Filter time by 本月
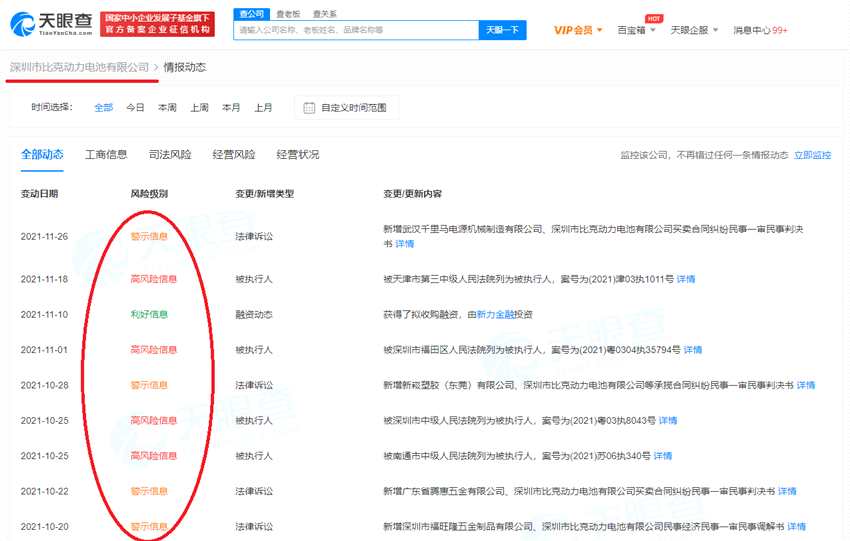This screenshot has width=850, height=541. pyautogui.click(x=231, y=107)
